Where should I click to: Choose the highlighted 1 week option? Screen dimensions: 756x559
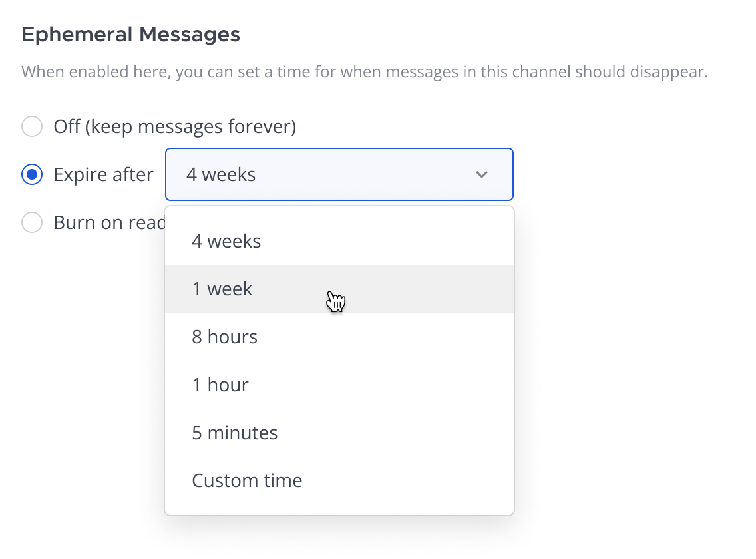(x=339, y=289)
